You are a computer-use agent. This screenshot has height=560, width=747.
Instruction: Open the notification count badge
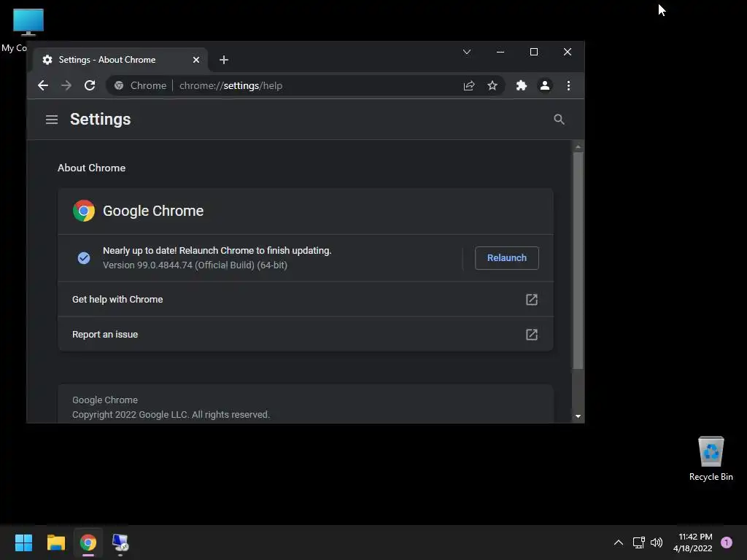click(727, 542)
